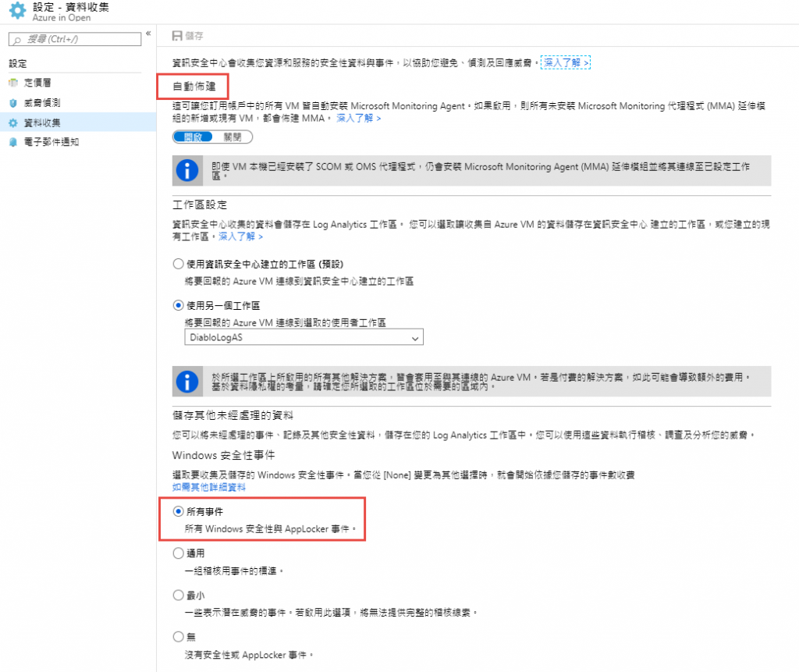
Task: Open 深入了解 link in top description
Action: pyautogui.click(x=565, y=62)
